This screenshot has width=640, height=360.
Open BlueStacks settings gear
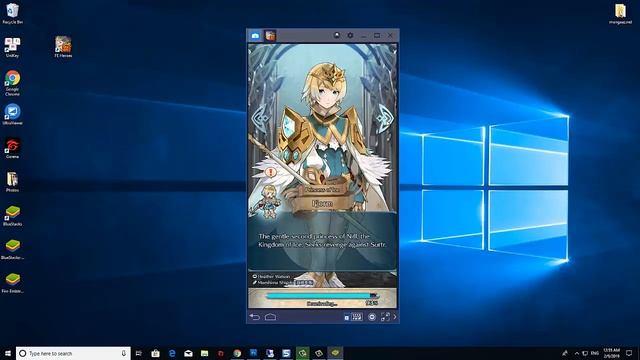(350, 36)
